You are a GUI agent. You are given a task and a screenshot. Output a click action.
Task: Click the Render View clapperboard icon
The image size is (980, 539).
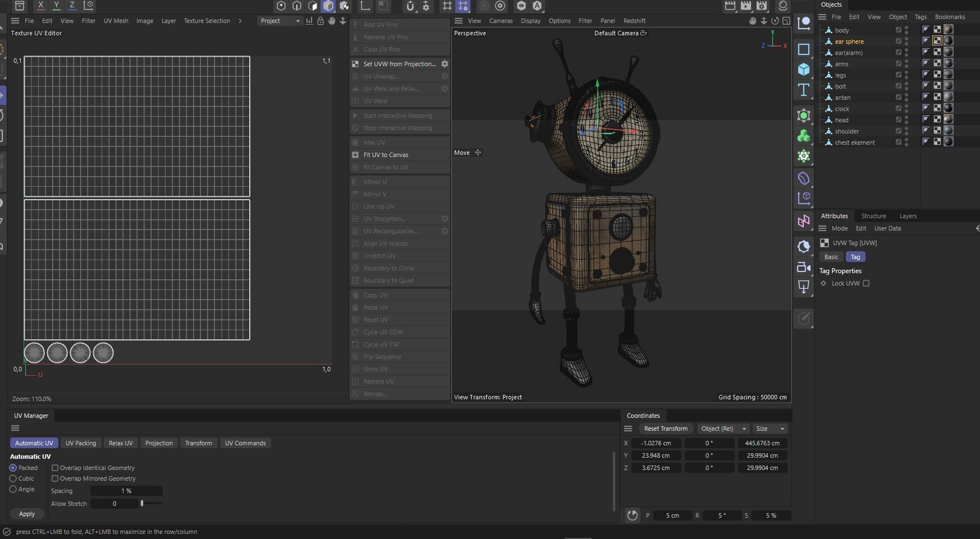pos(730,6)
